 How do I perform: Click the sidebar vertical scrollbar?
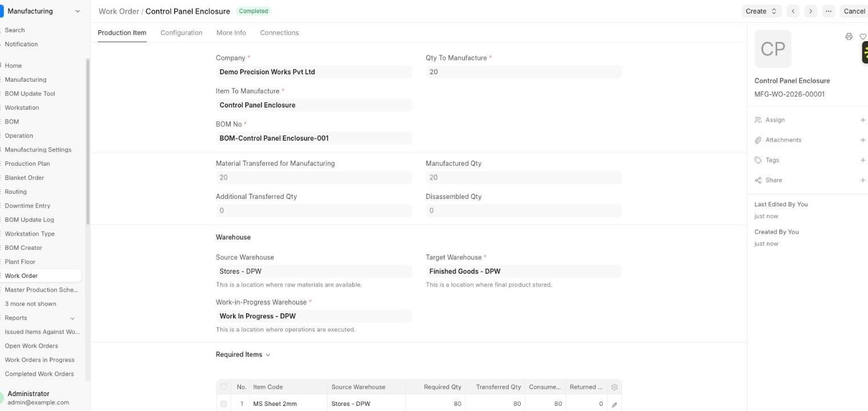[87, 142]
